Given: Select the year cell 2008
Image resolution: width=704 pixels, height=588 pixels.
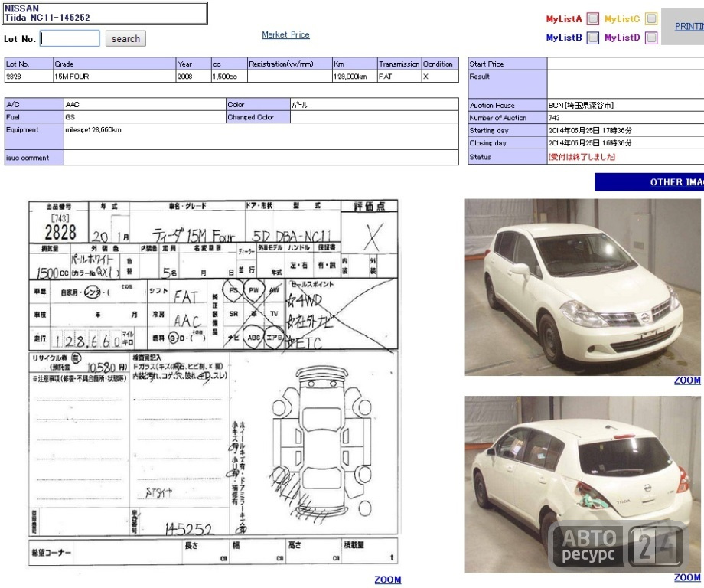Looking at the screenshot, I should coord(194,77).
